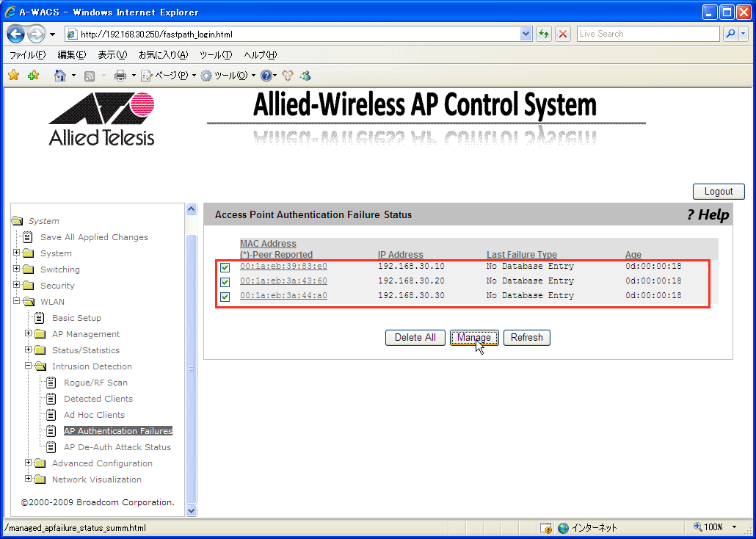Image resolution: width=756 pixels, height=539 pixels.
Task: Expand the Switching folder node
Action: click(x=16, y=269)
